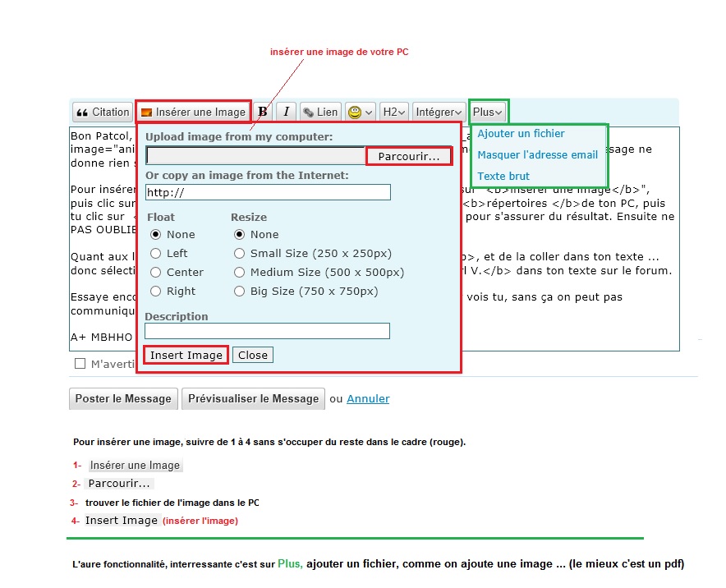This screenshot has height=588, width=726.
Task: Open the smiley emoticon picker
Action: tap(360, 113)
